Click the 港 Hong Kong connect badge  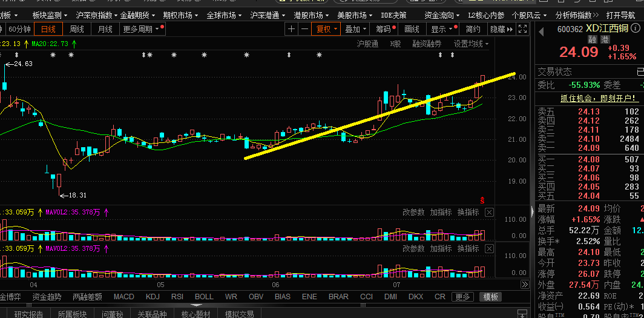(x=605, y=39)
